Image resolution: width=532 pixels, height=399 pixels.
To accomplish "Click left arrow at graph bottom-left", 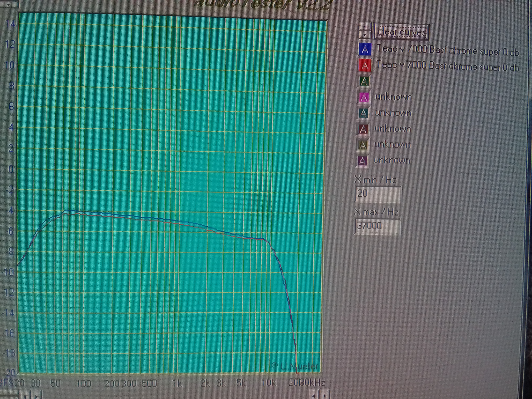I will (x=25, y=396).
